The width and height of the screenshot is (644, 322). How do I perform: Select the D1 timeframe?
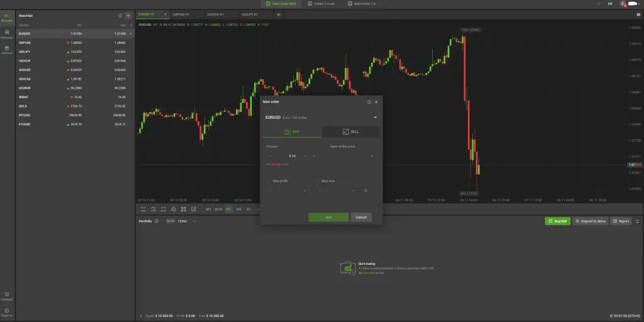(248, 209)
